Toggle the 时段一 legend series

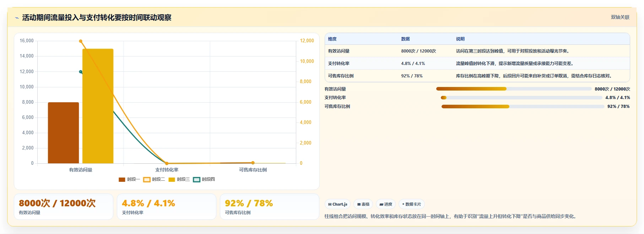129,179
